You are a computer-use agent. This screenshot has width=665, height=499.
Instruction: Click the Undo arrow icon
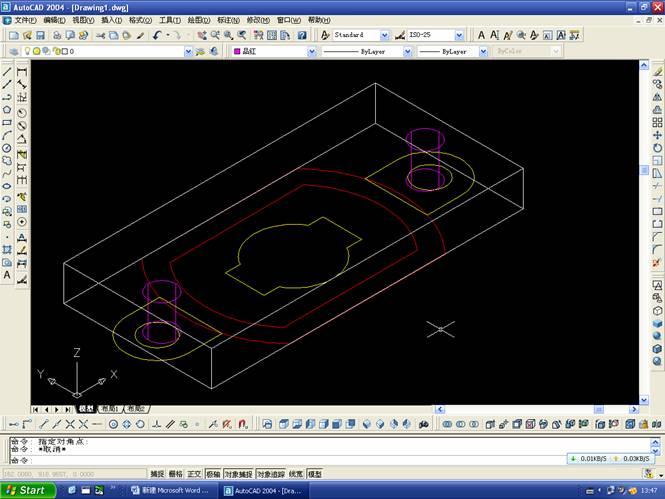click(x=158, y=35)
